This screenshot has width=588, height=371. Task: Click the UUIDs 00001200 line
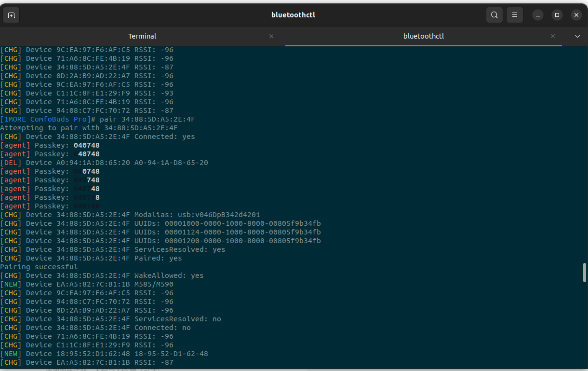(160, 241)
